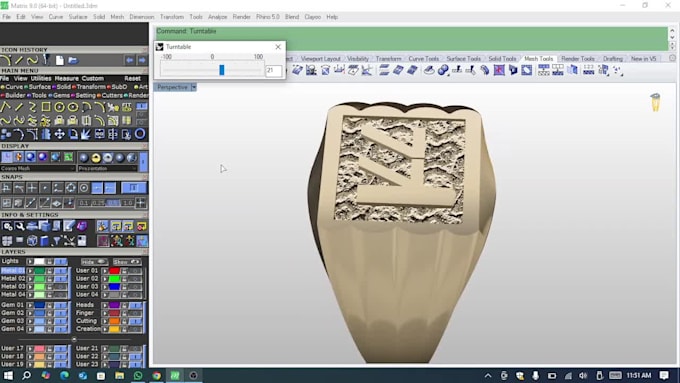The height and width of the screenshot is (383, 680).
Task: Select the polyline tool icon in Main Menu
Action: (6, 107)
